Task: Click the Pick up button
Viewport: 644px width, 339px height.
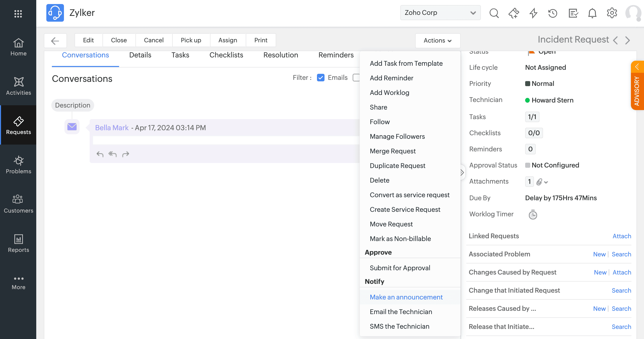Action: pyautogui.click(x=191, y=40)
